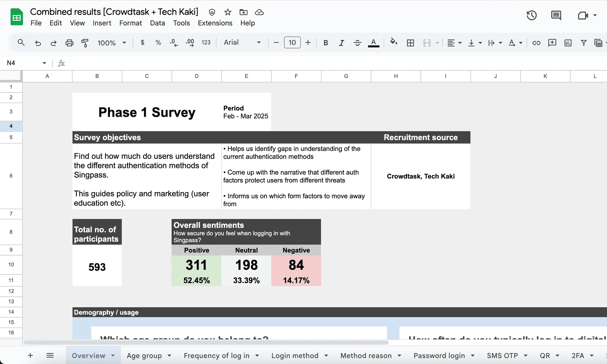Click the insert link icon
607x364 pixels.
[x=536, y=43]
